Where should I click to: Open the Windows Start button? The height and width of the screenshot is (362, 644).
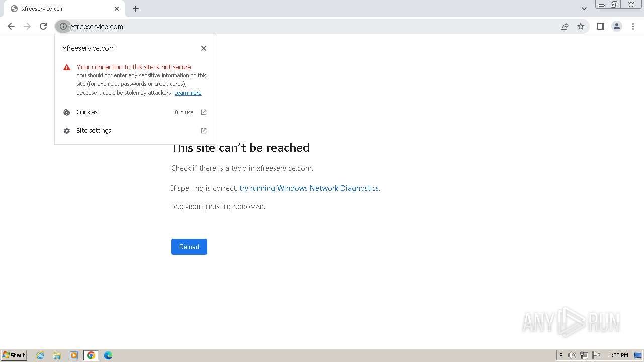click(x=14, y=355)
